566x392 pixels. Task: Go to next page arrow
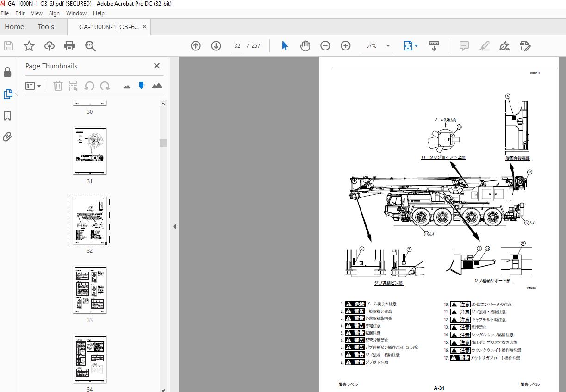(216, 46)
